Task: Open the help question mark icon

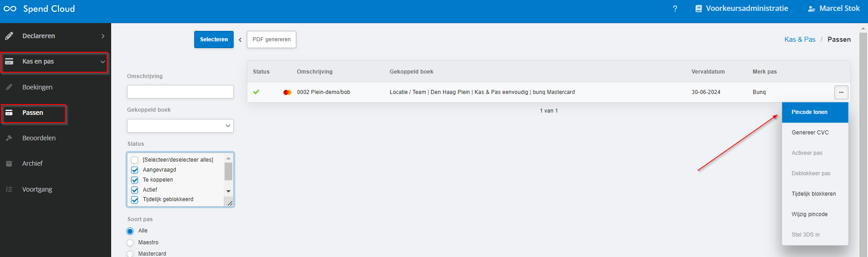Action: pyautogui.click(x=675, y=9)
